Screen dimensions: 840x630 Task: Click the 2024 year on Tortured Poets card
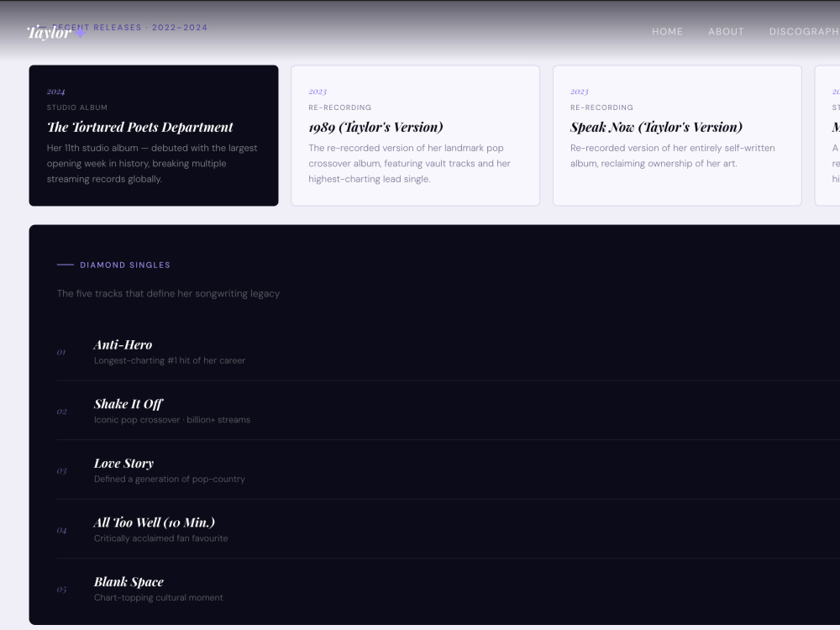[55, 92]
